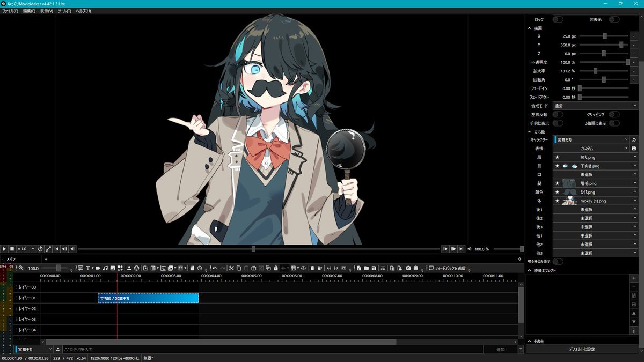The width and height of the screenshot is (644, 362).
Task: Add an audio item using the music note icon
Action: [x=105, y=268]
